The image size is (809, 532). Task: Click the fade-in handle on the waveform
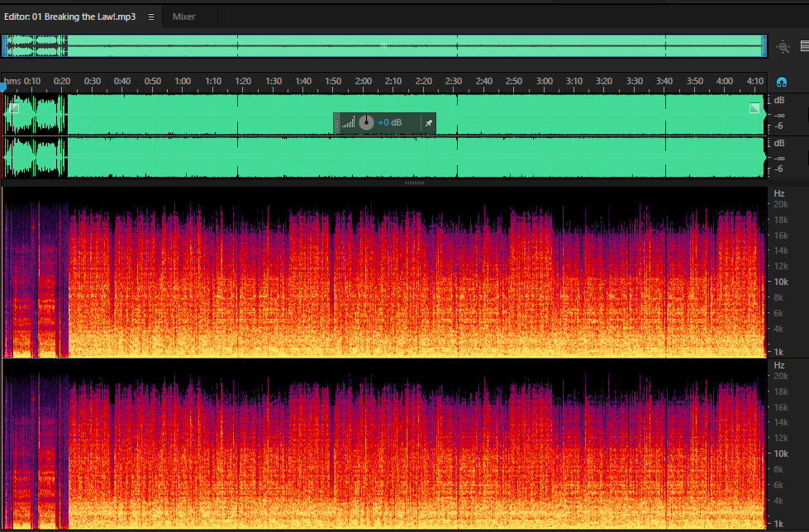(14, 108)
